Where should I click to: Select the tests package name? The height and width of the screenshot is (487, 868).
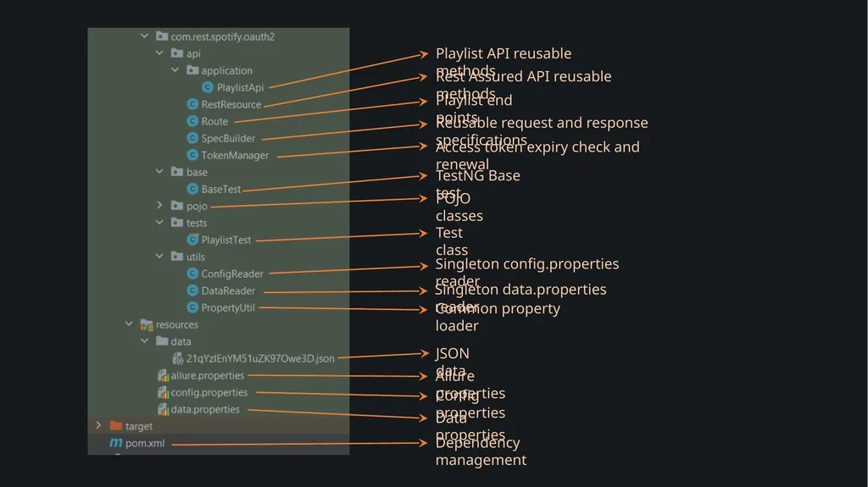pyautogui.click(x=197, y=223)
